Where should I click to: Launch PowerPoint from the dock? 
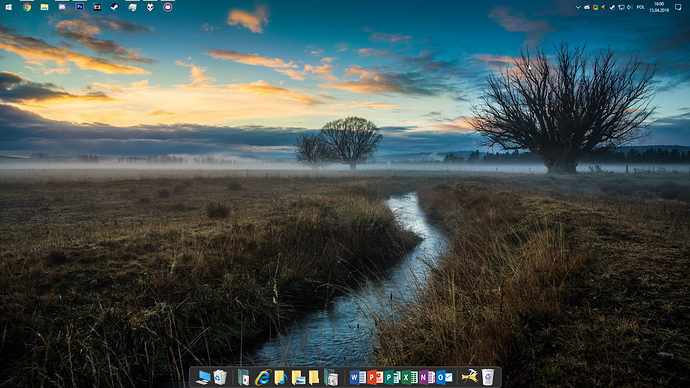tap(374, 377)
